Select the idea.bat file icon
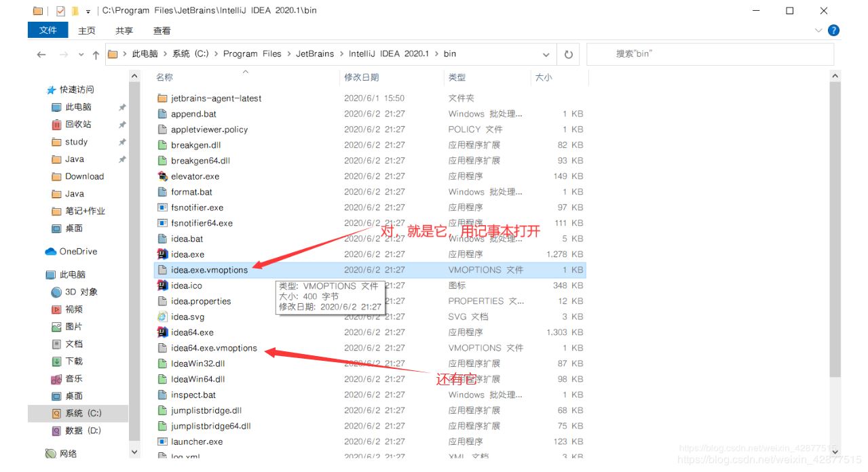The width and height of the screenshot is (868, 472). point(162,239)
